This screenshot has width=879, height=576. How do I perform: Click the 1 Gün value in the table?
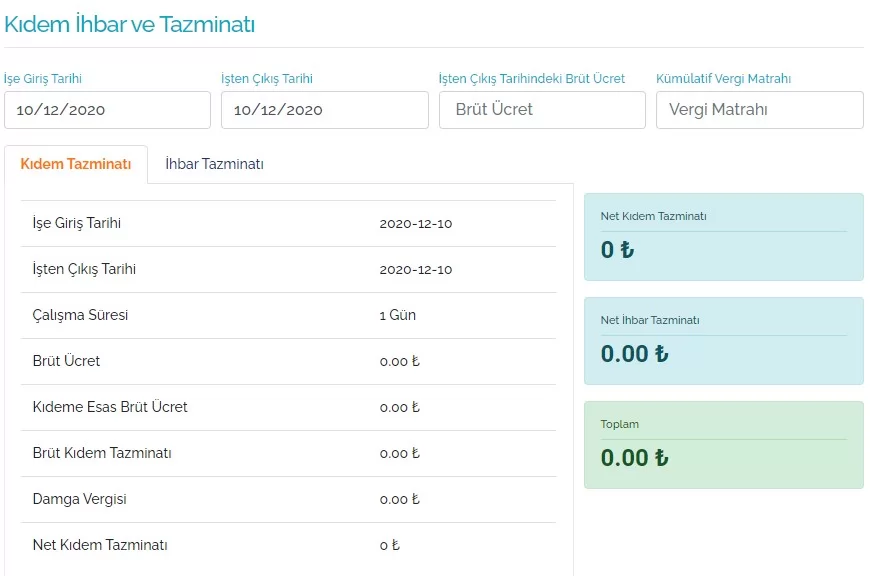[397, 315]
